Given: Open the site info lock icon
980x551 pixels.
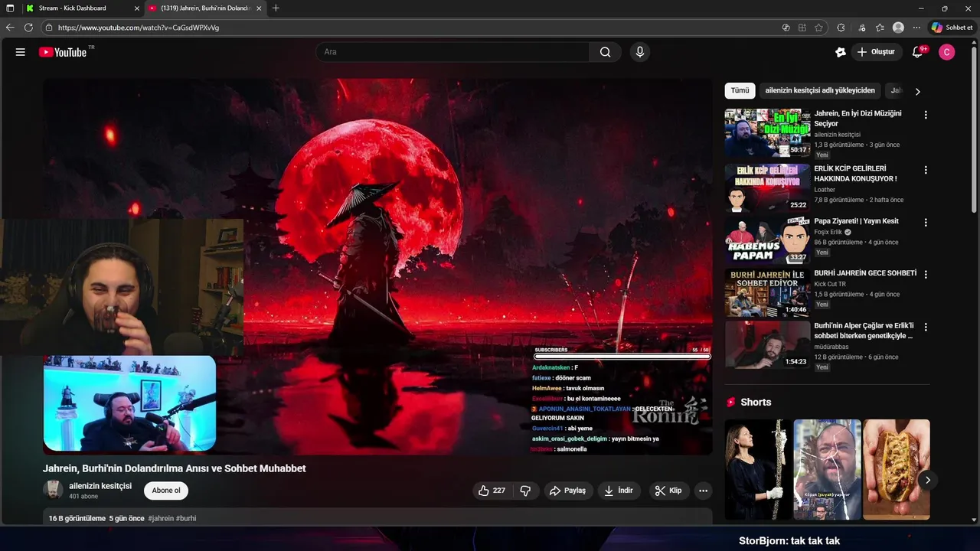Looking at the screenshot, I should [49, 28].
